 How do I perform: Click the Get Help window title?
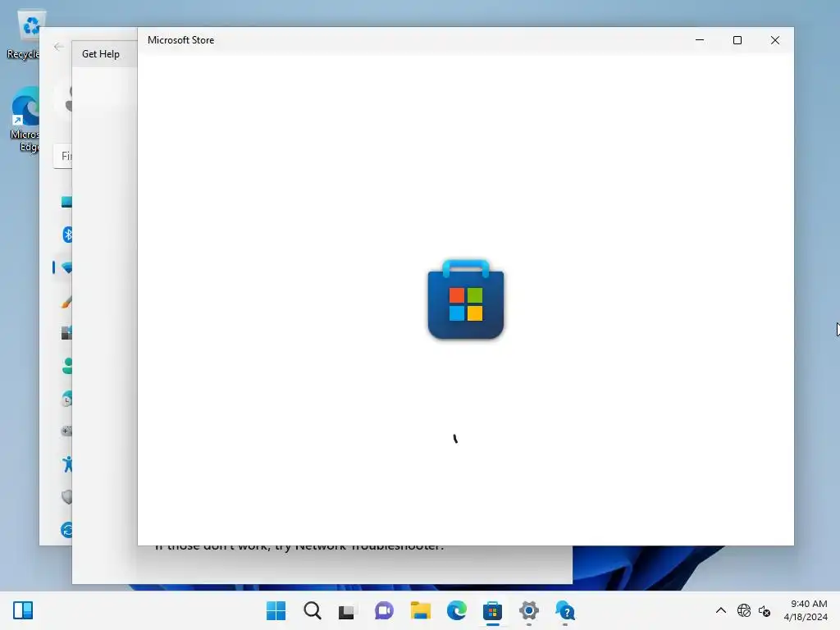pyautogui.click(x=101, y=54)
